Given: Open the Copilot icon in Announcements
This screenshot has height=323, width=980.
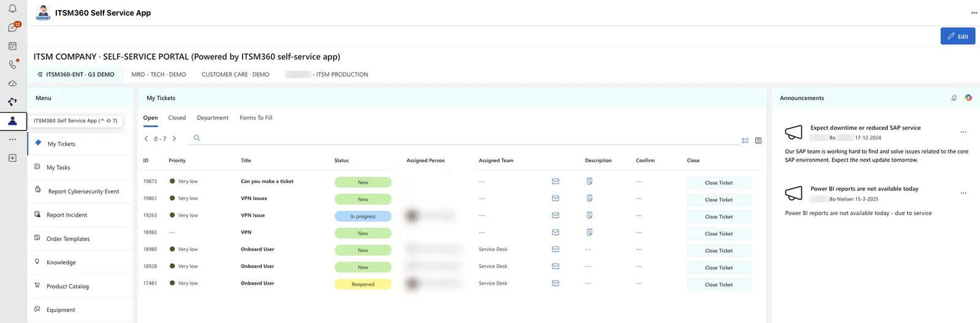Looking at the screenshot, I should tap(968, 98).
